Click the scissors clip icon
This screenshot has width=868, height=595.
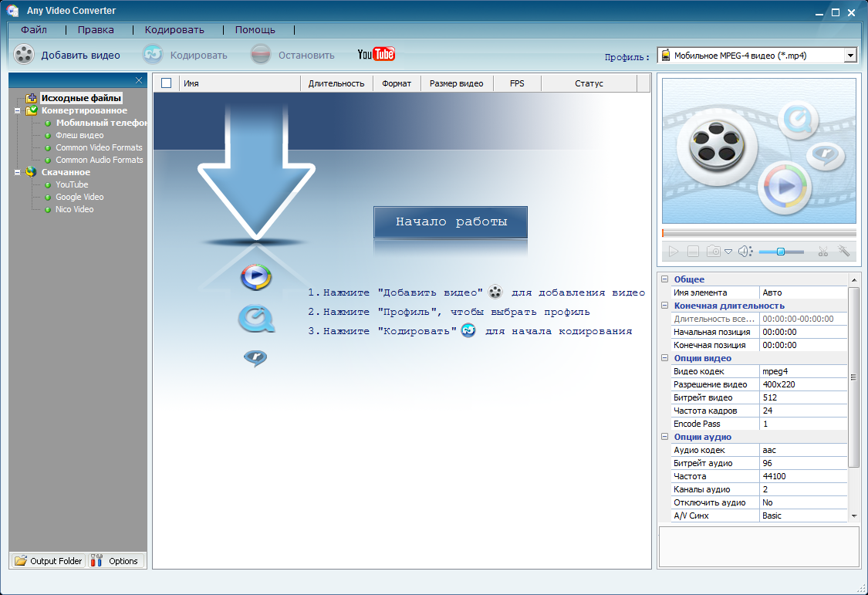click(x=823, y=252)
